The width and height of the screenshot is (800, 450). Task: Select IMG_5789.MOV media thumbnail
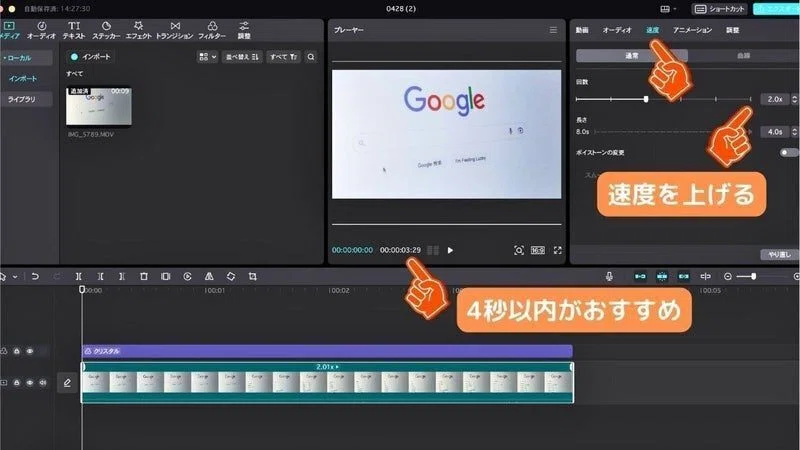98,106
